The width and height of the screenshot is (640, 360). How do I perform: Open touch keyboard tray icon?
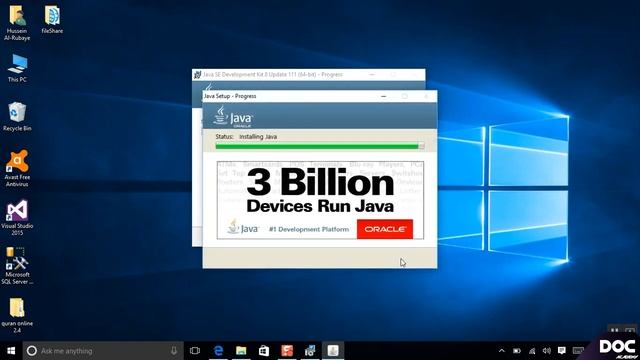578,351
